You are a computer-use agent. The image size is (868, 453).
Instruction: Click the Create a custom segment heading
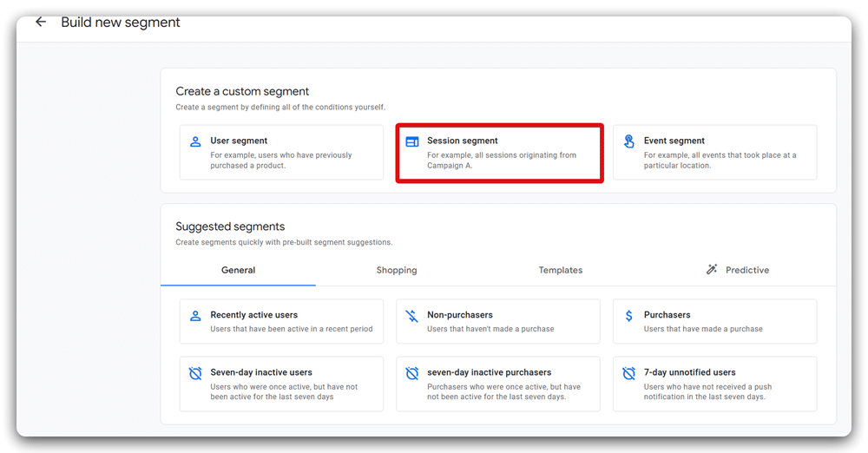[x=242, y=91]
